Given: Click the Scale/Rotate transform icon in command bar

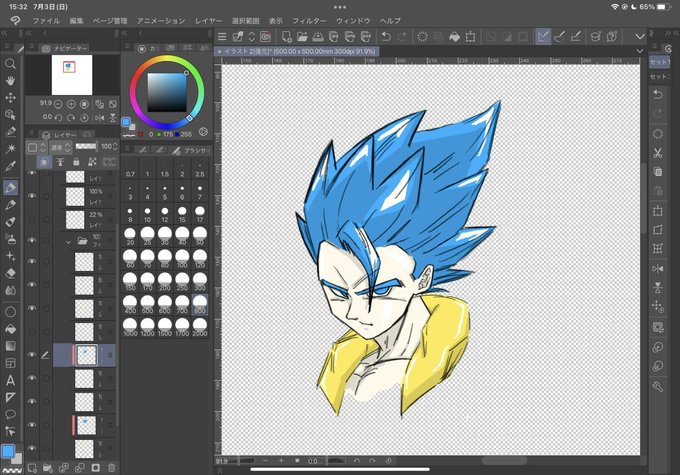Looking at the screenshot, I should (x=470, y=37).
